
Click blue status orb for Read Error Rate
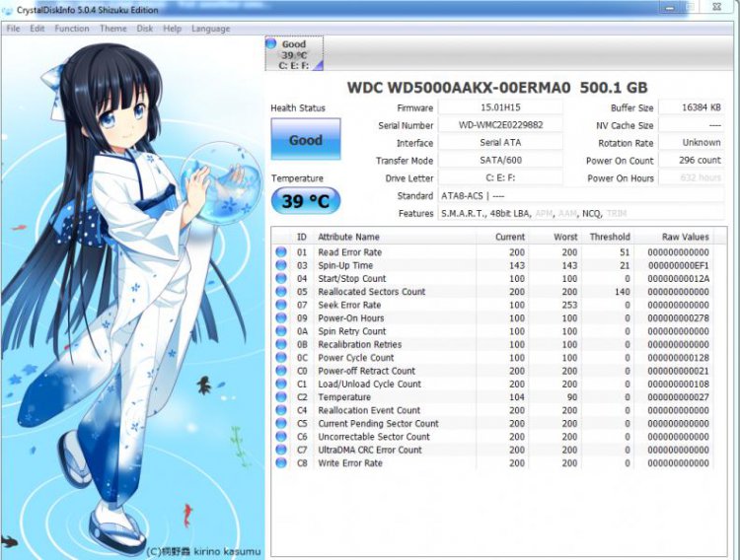(x=281, y=252)
